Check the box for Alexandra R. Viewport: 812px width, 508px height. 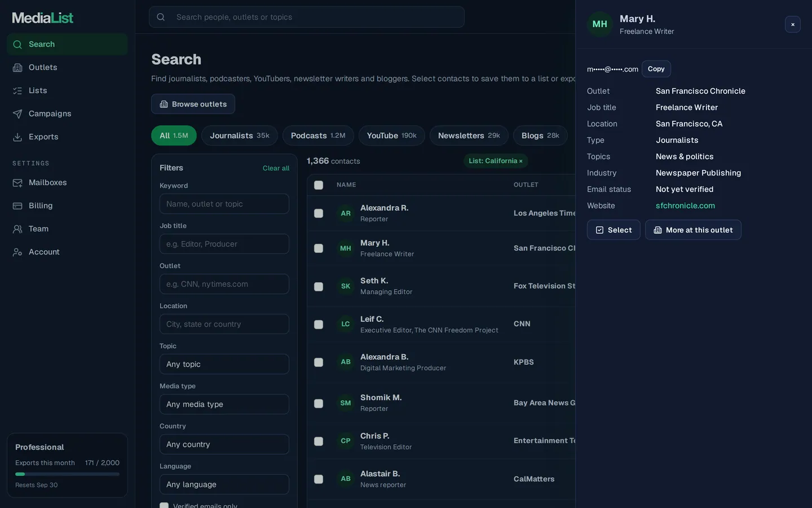319,213
